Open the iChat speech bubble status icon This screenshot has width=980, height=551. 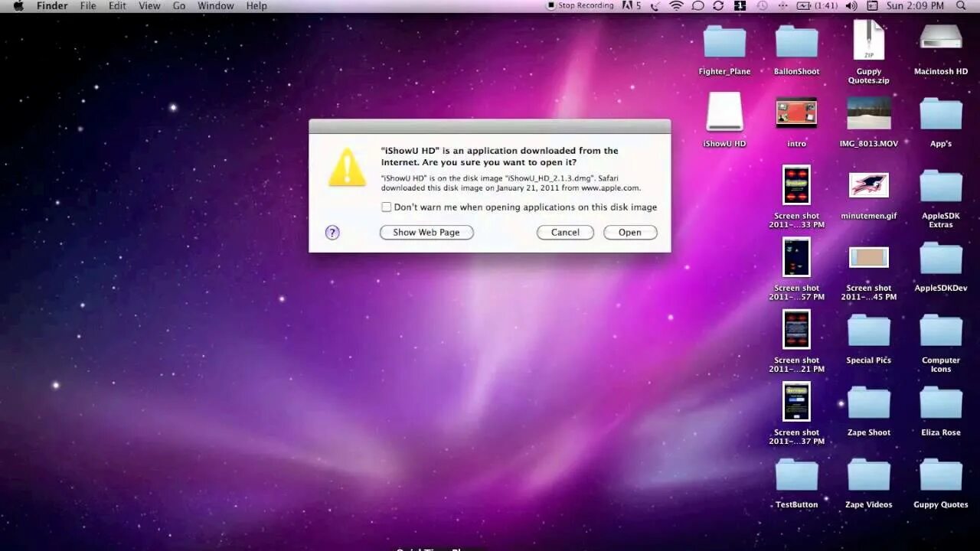coord(697,6)
